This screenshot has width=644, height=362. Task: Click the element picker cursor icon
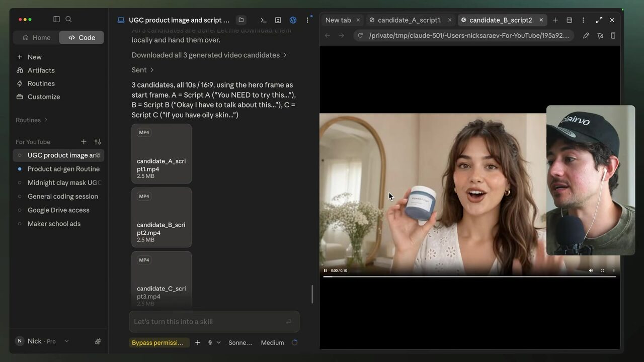point(600,35)
